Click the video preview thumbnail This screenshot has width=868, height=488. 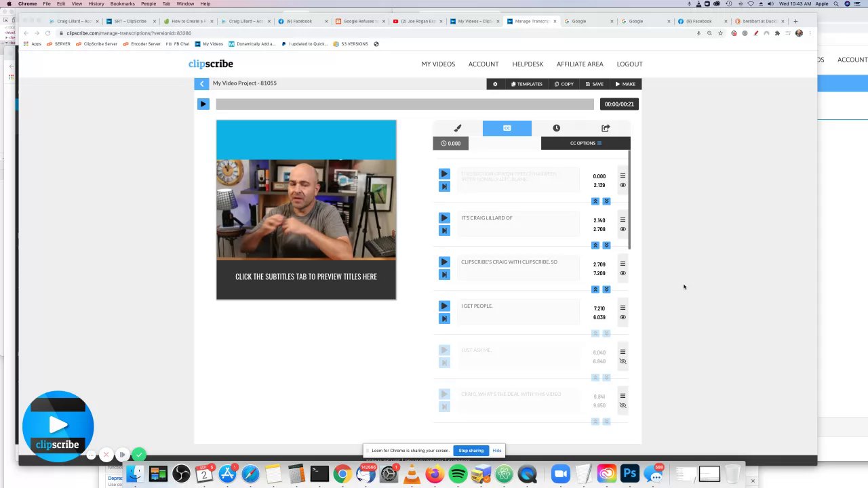coord(306,209)
